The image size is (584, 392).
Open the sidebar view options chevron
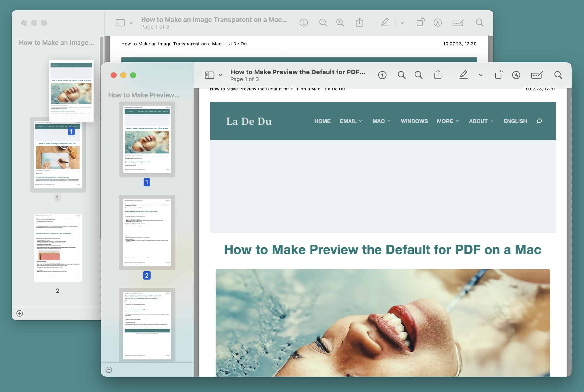pyautogui.click(x=221, y=75)
